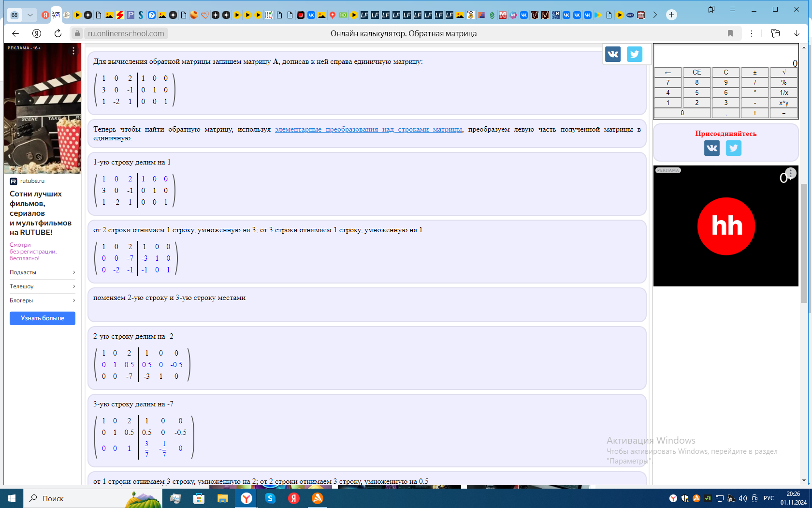Click the calculator square root button
The image size is (812, 508).
(x=783, y=72)
